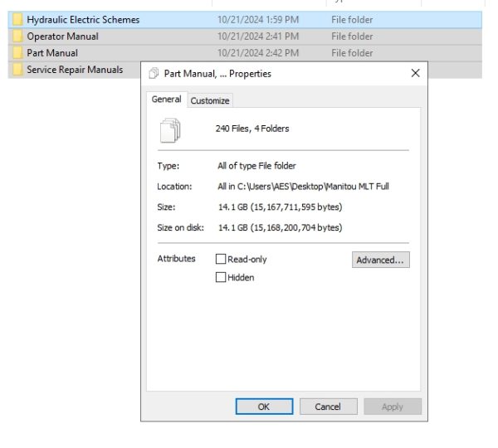Screen dimensions: 498x448
Task: Click File folder type of Part Manual row
Action: 352,53
